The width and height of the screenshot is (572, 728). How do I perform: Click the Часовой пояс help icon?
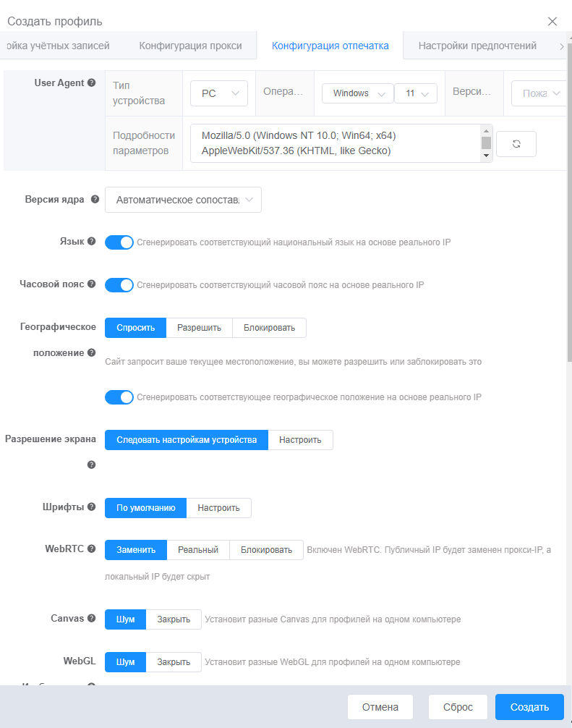click(x=92, y=284)
